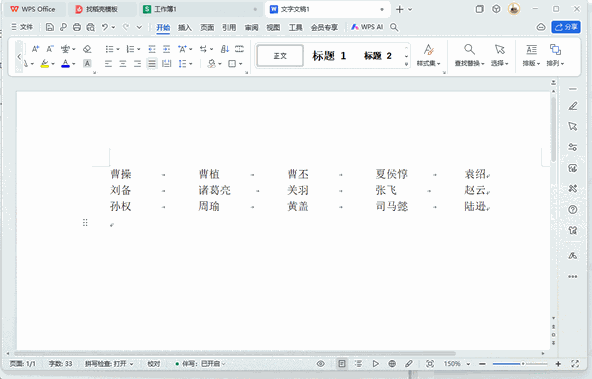The width and height of the screenshot is (592, 379).
Task: Apply the 正文 style
Action: 280,56
